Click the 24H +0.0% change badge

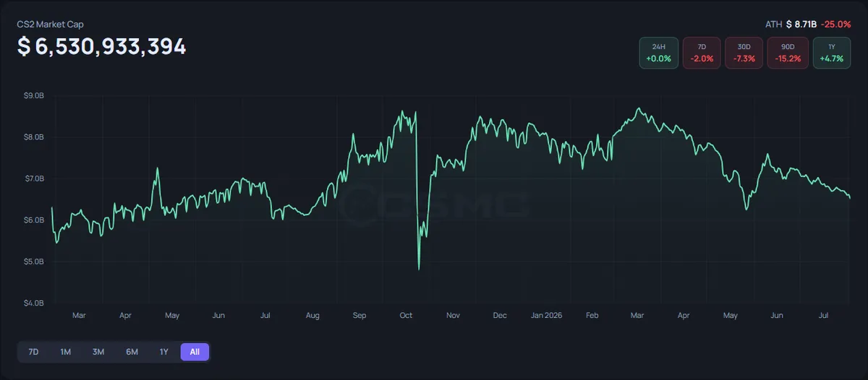coord(659,53)
